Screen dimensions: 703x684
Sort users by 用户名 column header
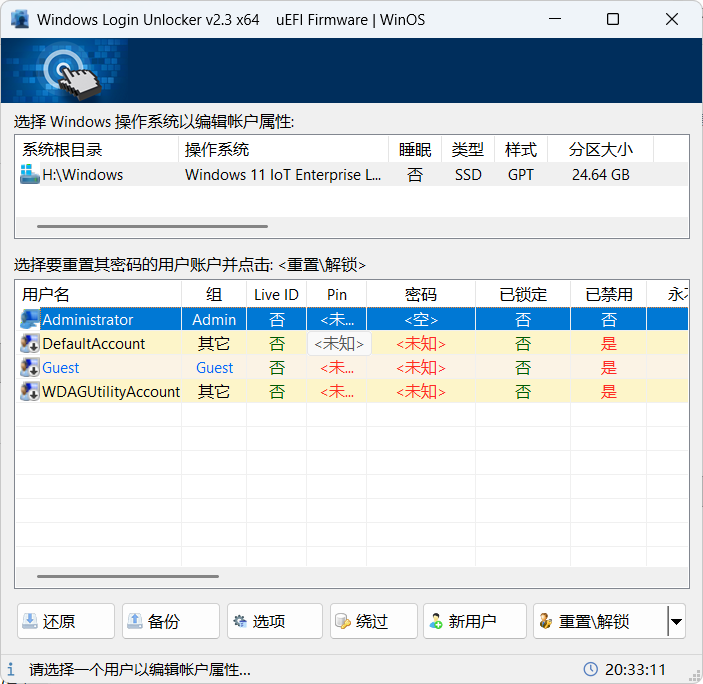(99, 294)
